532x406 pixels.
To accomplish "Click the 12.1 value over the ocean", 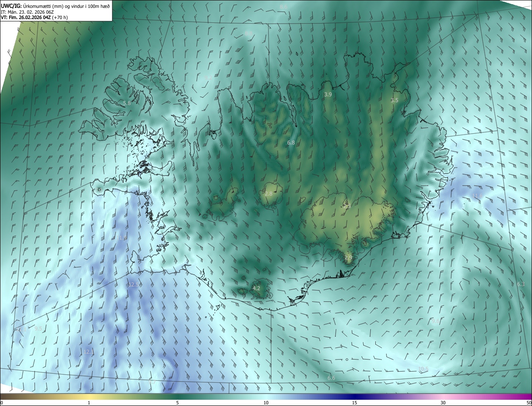I will [x=88, y=352].
